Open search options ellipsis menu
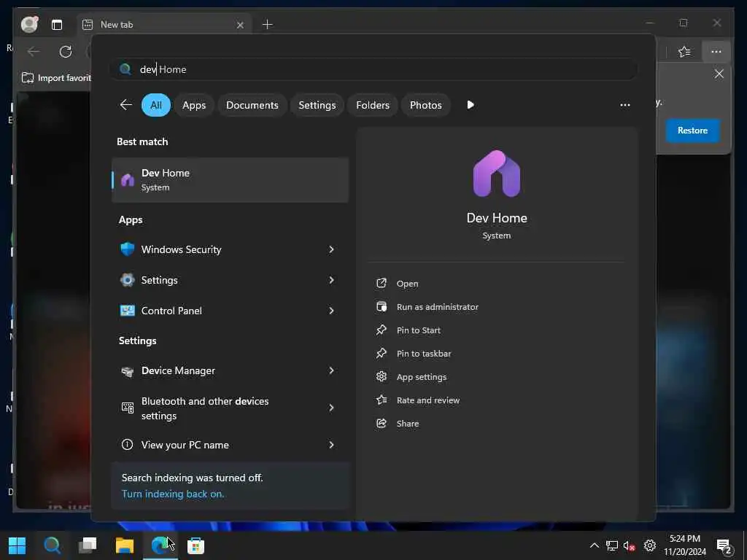The image size is (747, 560). pyautogui.click(x=625, y=105)
